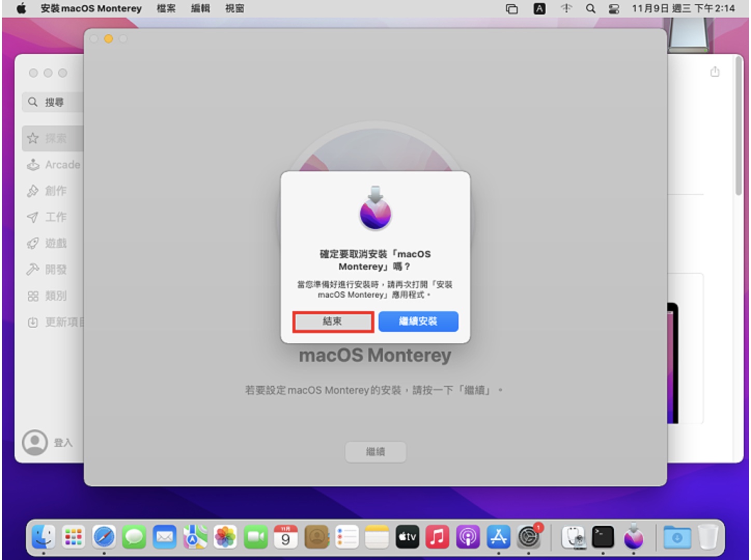
Task: Click the 結束 button in the dialog
Action: point(332,321)
